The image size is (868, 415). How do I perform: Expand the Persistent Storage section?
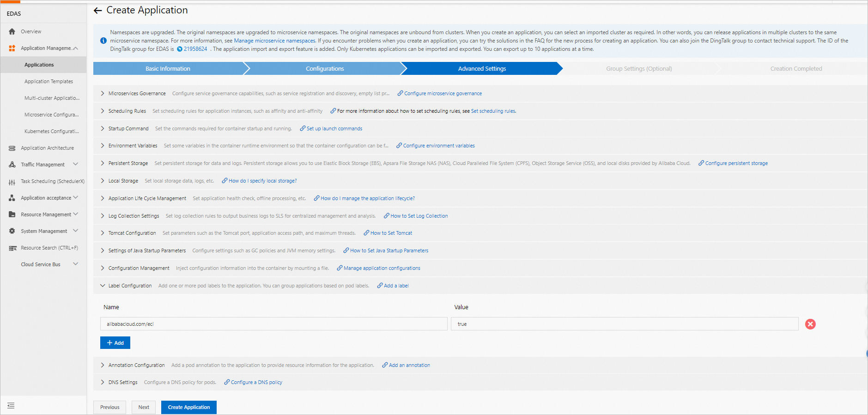[x=103, y=163]
